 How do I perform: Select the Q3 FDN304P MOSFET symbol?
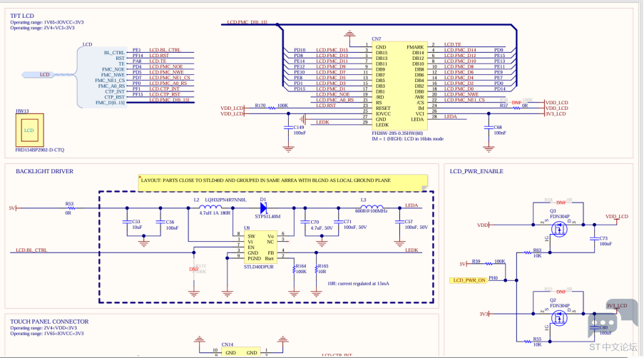click(558, 229)
